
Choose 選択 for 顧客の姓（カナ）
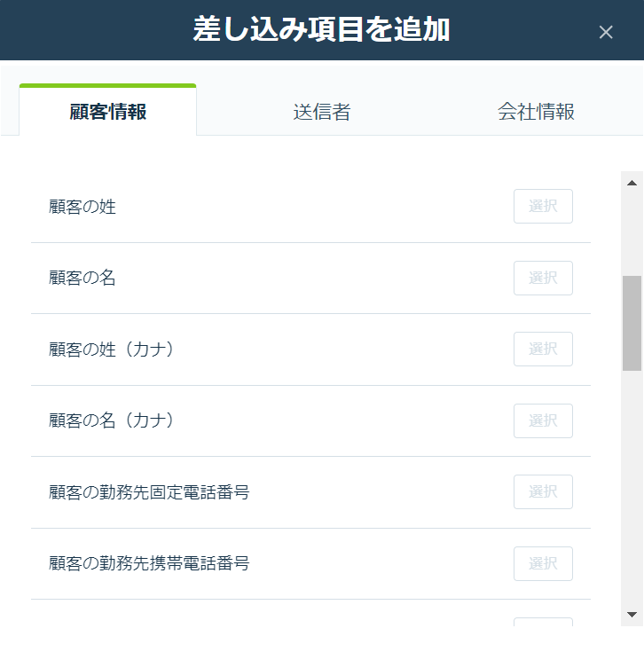coord(543,349)
